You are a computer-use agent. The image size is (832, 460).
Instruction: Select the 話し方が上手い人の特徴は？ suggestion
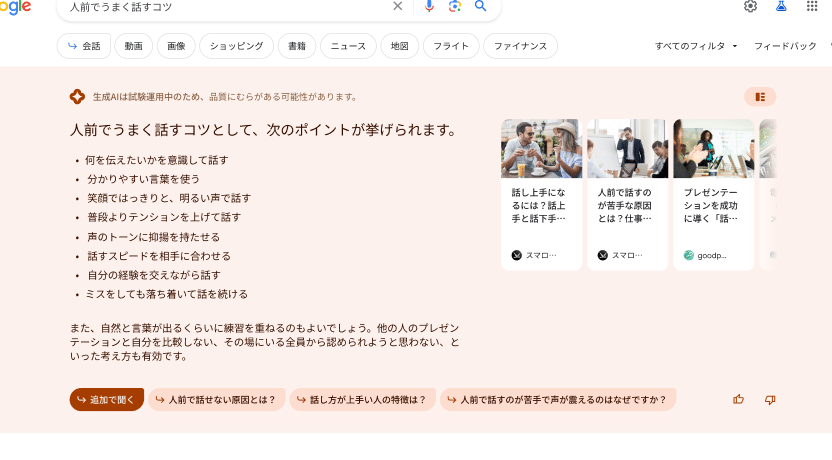pyautogui.click(x=362, y=400)
